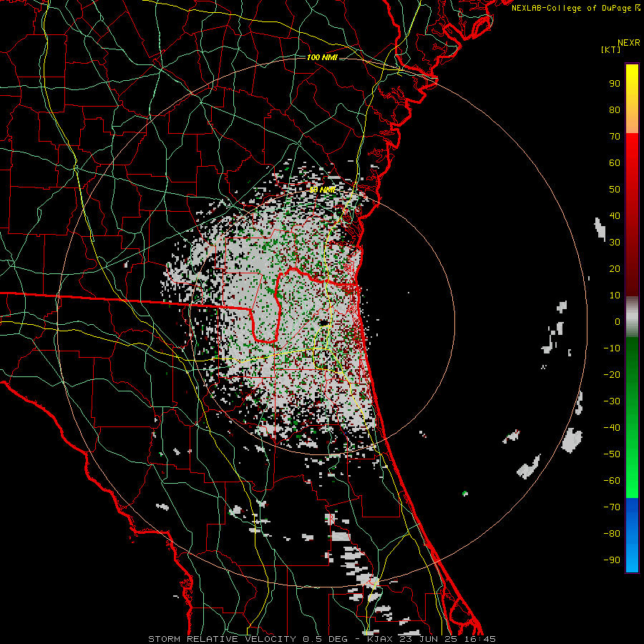Screen dimensions: 644x644
Task: Click the 90 value on velocity scale
Action: (x=615, y=84)
